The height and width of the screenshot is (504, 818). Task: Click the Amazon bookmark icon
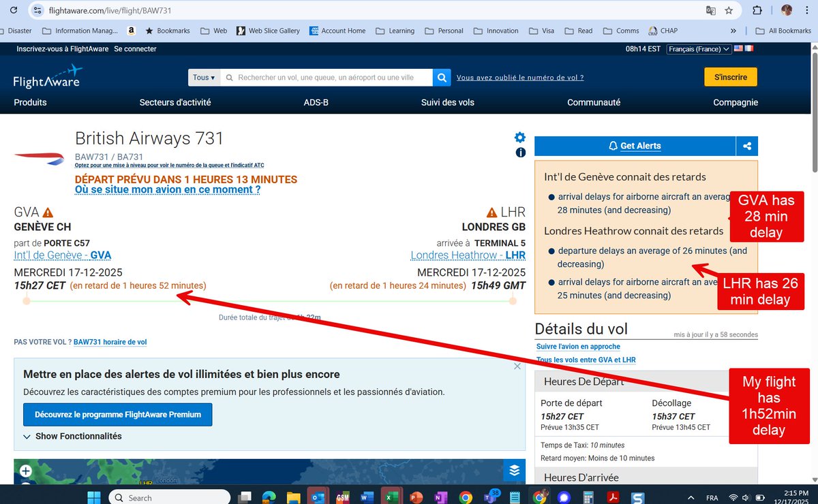point(131,31)
